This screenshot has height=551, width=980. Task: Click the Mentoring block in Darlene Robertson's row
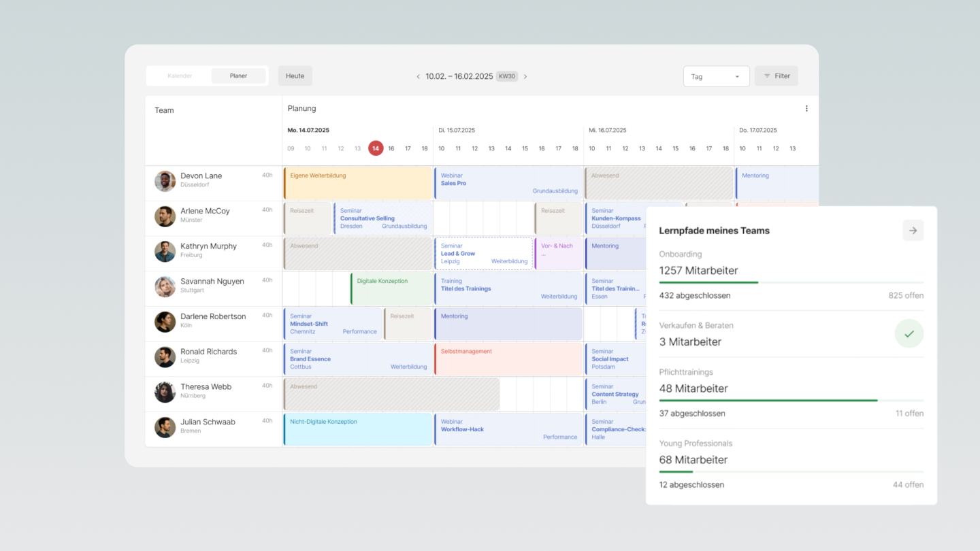pos(507,323)
